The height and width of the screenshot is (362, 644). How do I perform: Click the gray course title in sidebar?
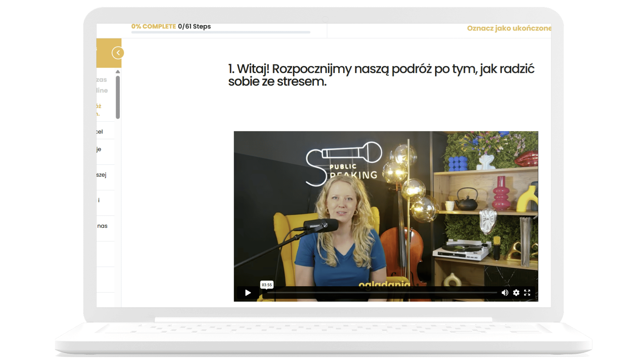(102, 85)
